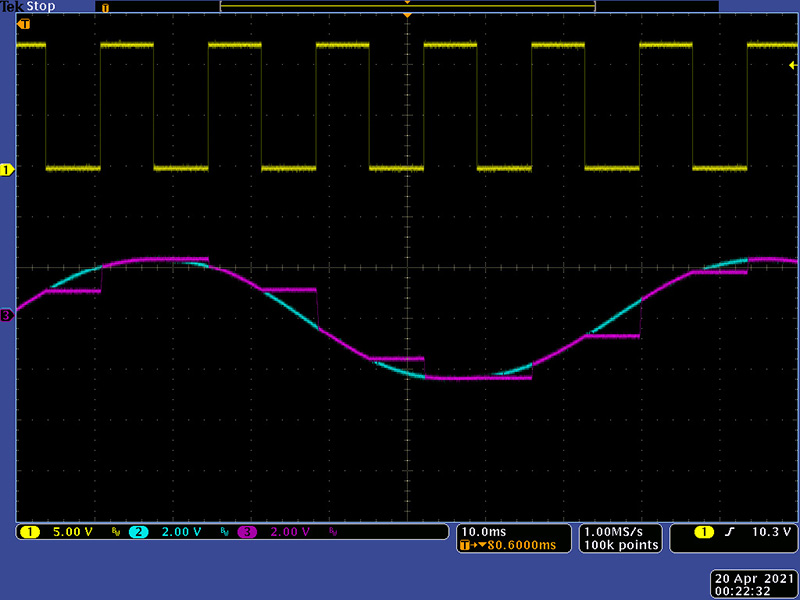Click the channel 3 magenta badge in readout
Screen dimensions: 800x600
coord(246,532)
